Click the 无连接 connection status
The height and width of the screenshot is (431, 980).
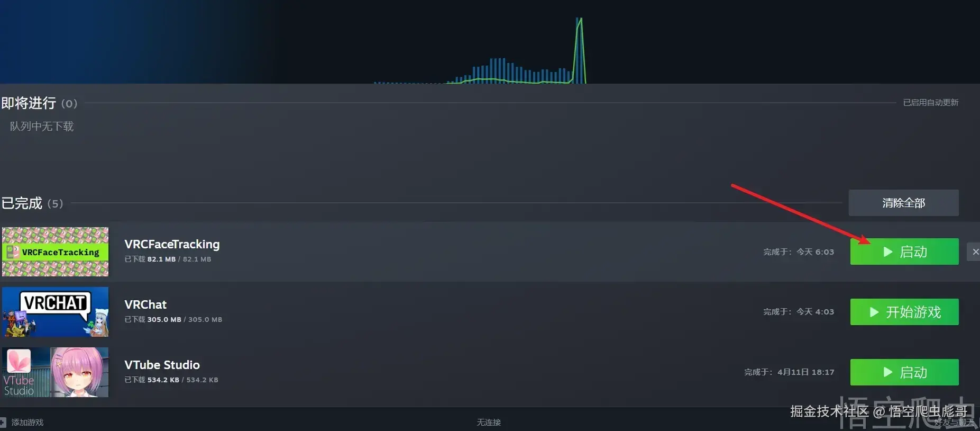489,422
